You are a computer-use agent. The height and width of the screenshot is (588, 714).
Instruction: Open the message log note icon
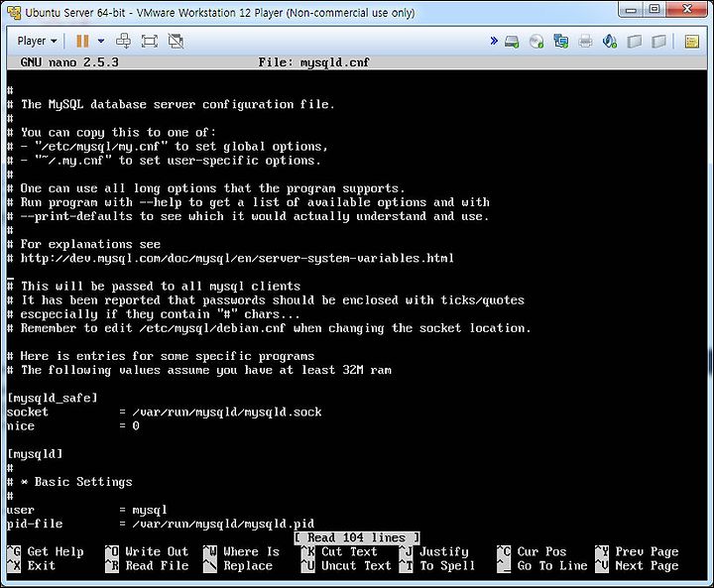(692, 42)
